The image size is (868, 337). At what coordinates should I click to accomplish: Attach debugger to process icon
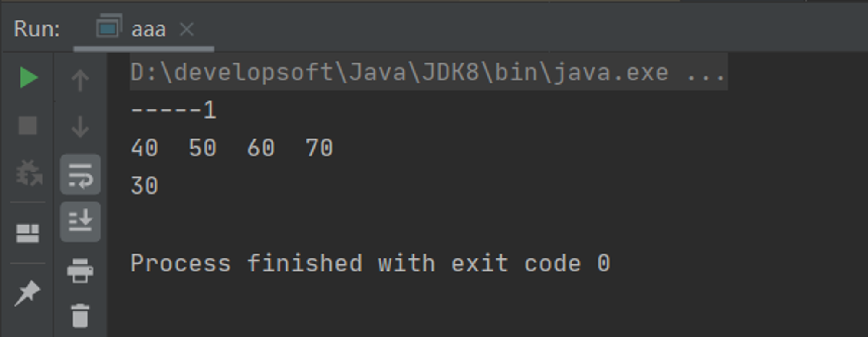(x=29, y=173)
